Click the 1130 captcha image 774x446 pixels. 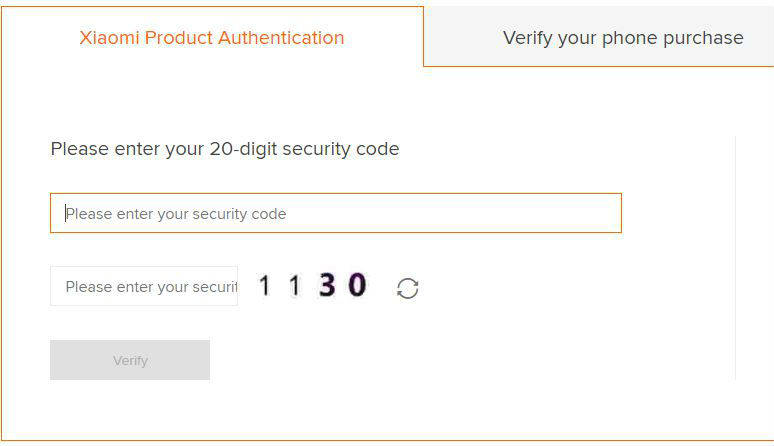click(x=312, y=286)
